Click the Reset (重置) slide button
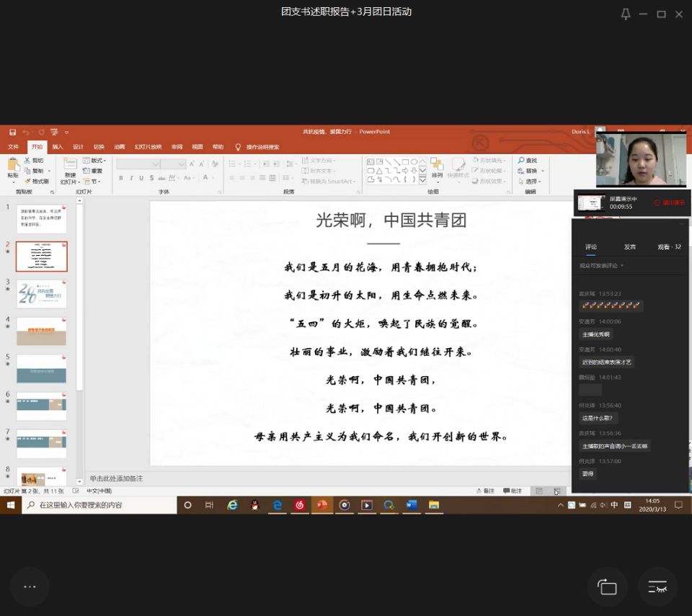This screenshot has height=616, width=692. [x=92, y=171]
